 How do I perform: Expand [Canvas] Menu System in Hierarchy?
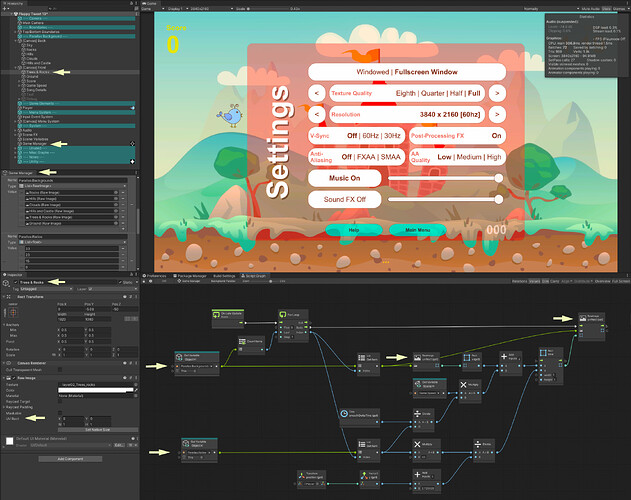(x=16, y=121)
